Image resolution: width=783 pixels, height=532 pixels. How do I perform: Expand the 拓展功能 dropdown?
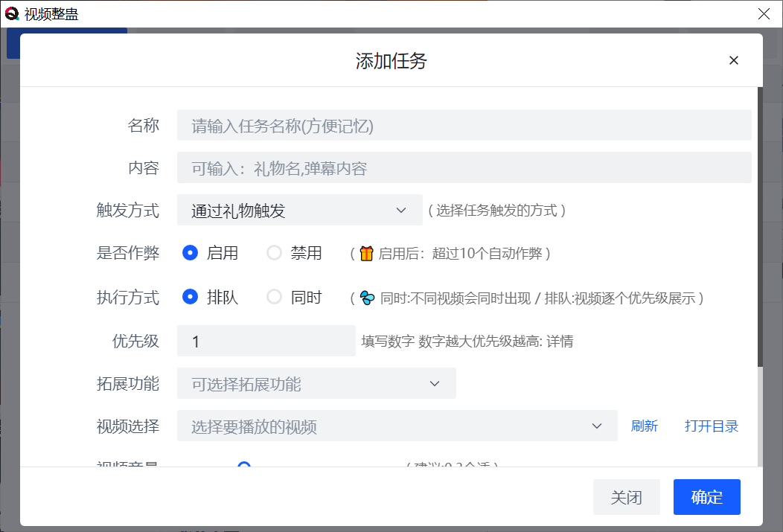coord(316,384)
